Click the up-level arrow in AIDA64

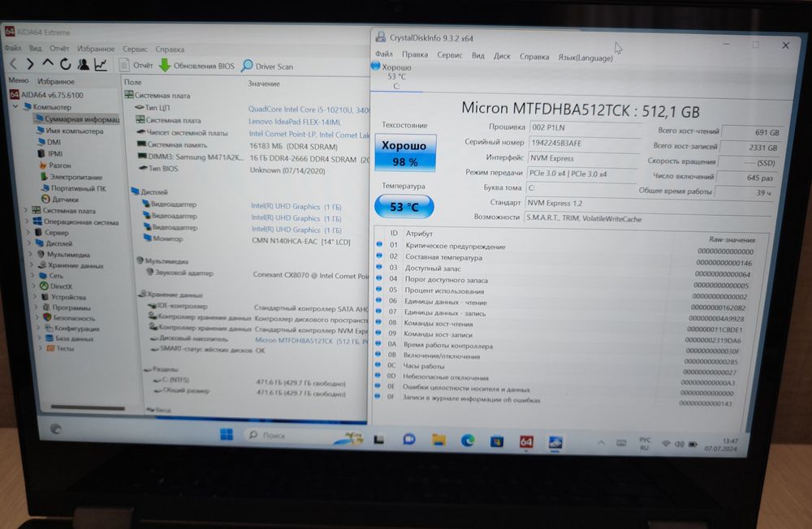click(x=48, y=63)
